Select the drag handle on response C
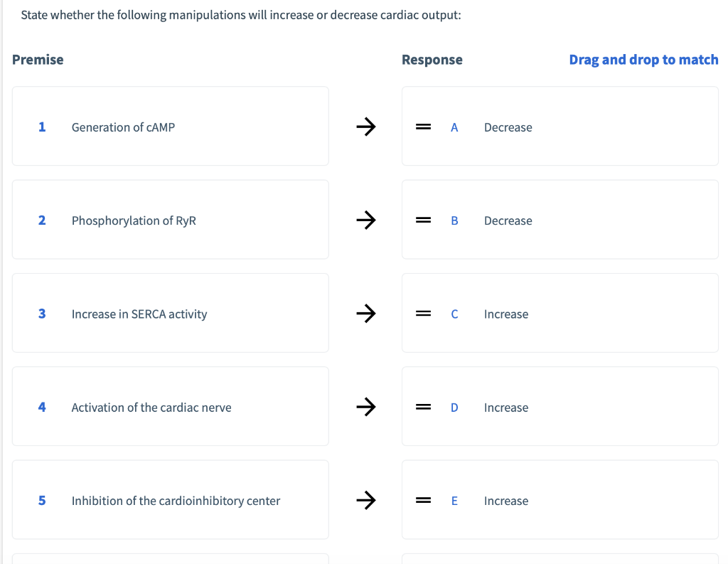This screenshot has width=728, height=564. click(423, 314)
